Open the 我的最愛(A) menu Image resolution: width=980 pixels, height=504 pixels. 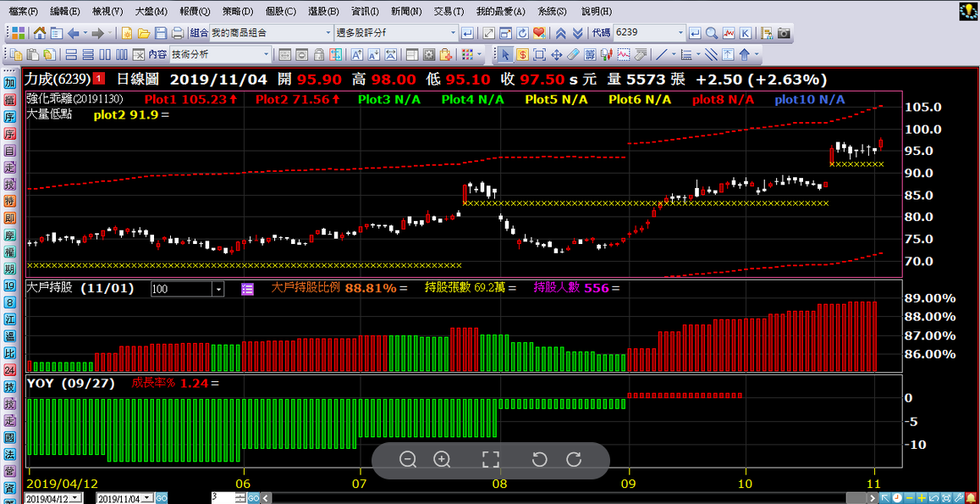click(501, 12)
